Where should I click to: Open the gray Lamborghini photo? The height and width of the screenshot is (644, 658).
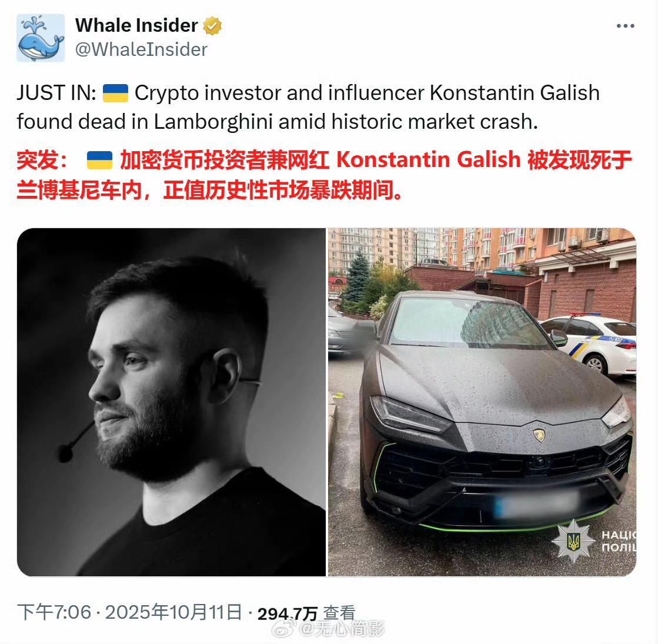482,402
